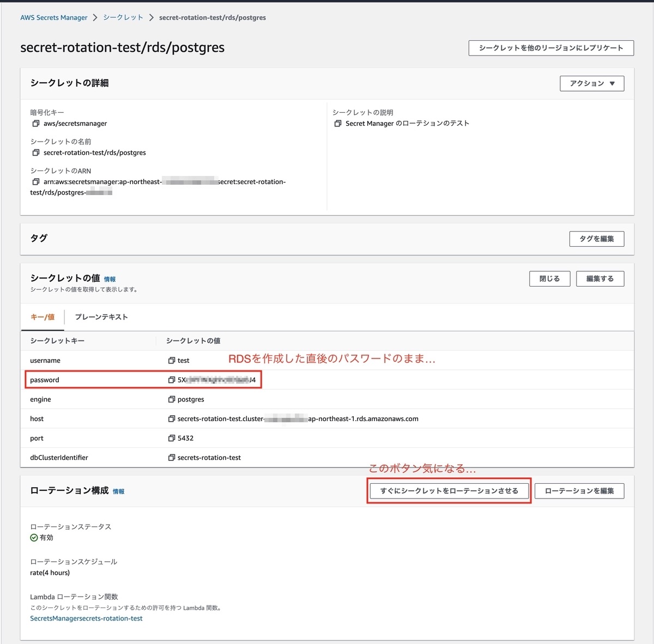The height and width of the screenshot is (644, 654).
Task: Open SecretsManagersecrets-rotation-test Lambda function link
Action: pyautogui.click(x=86, y=618)
